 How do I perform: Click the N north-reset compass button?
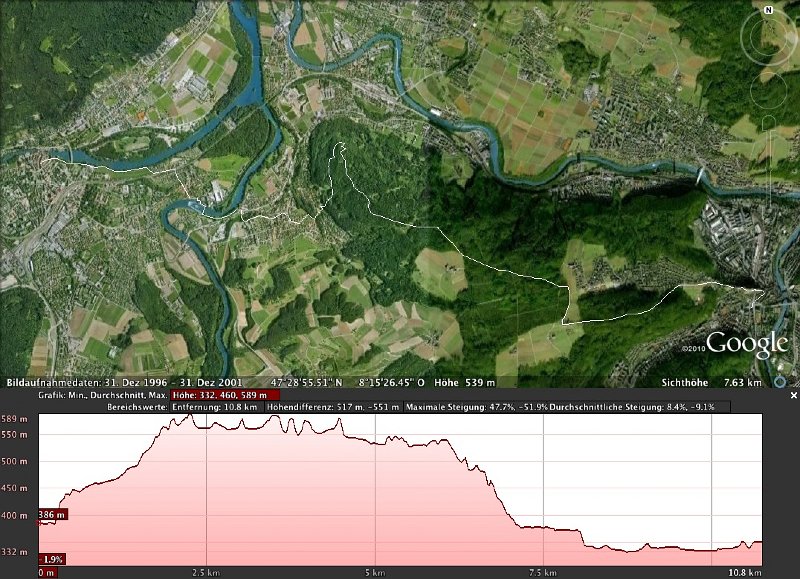pos(768,10)
